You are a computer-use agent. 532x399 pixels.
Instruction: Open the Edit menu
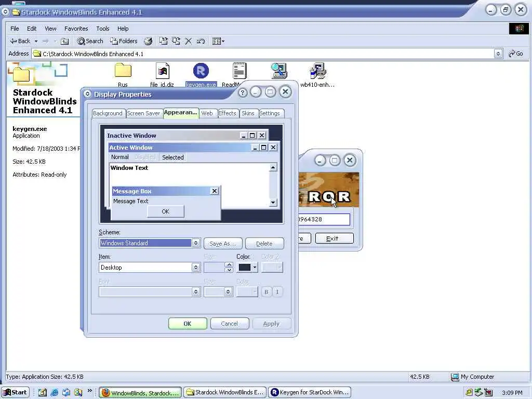pos(32,29)
